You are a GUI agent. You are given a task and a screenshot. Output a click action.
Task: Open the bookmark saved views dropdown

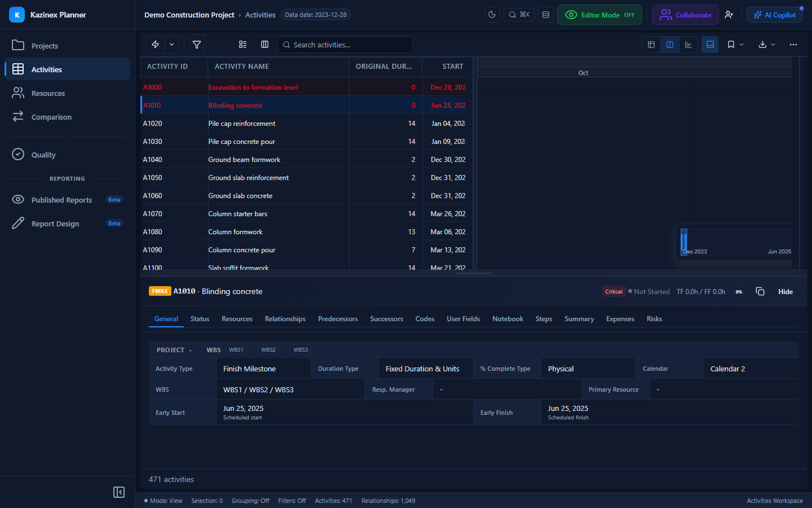tap(735, 45)
